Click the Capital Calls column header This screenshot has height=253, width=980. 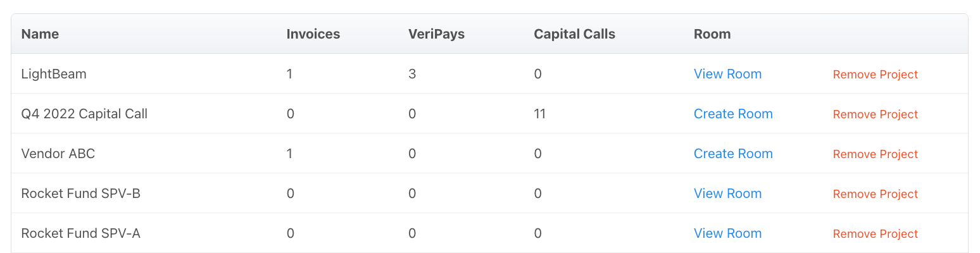574,34
